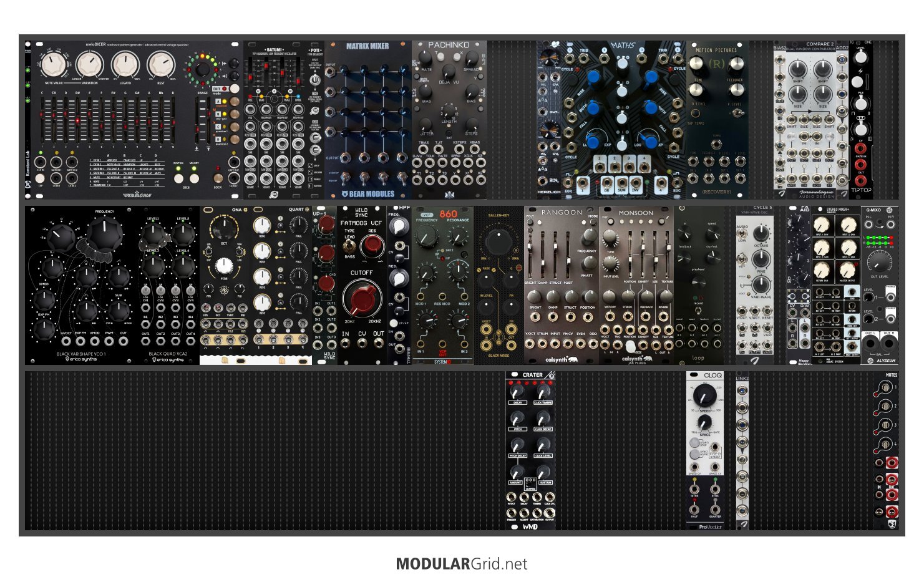Flip the Cycle 5 AUDIO/LOW switch
This screenshot has height=577, width=924.
[x=742, y=232]
